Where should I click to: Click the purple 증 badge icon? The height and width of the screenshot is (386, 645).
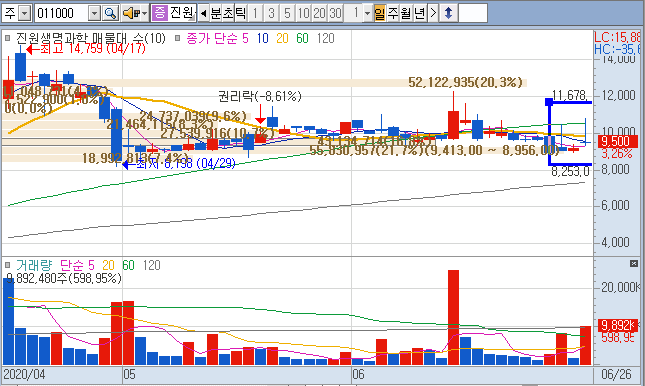[159, 13]
